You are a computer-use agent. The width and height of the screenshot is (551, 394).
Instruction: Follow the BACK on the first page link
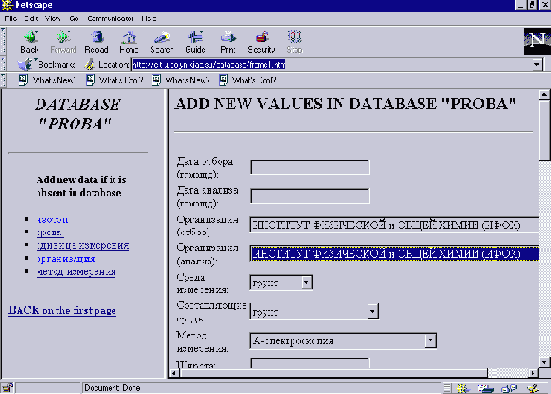coord(62,310)
